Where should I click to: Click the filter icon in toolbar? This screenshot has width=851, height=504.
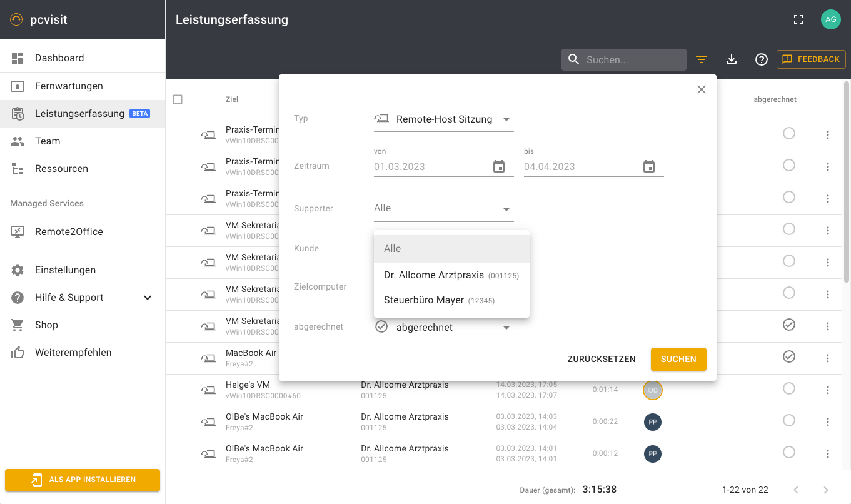(702, 59)
